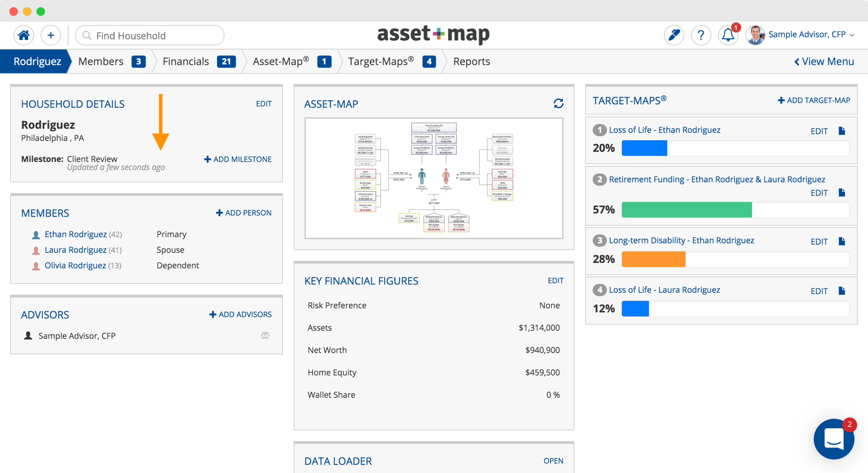Open the marker annotation tool icon

[674, 35]
